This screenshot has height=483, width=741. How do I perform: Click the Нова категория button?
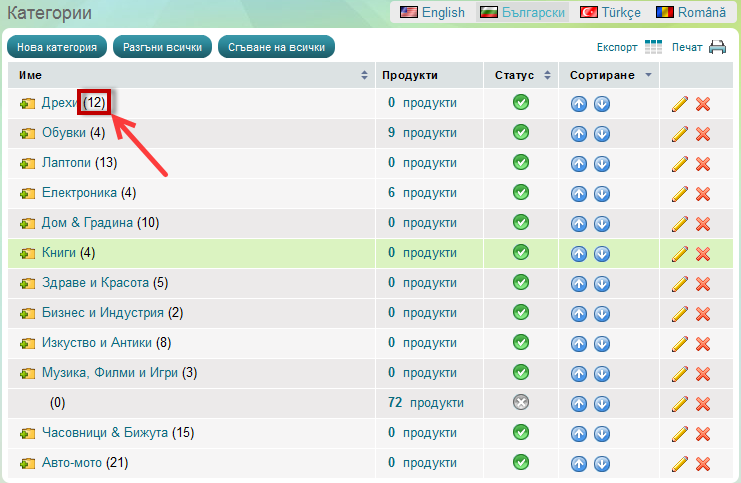56,47
